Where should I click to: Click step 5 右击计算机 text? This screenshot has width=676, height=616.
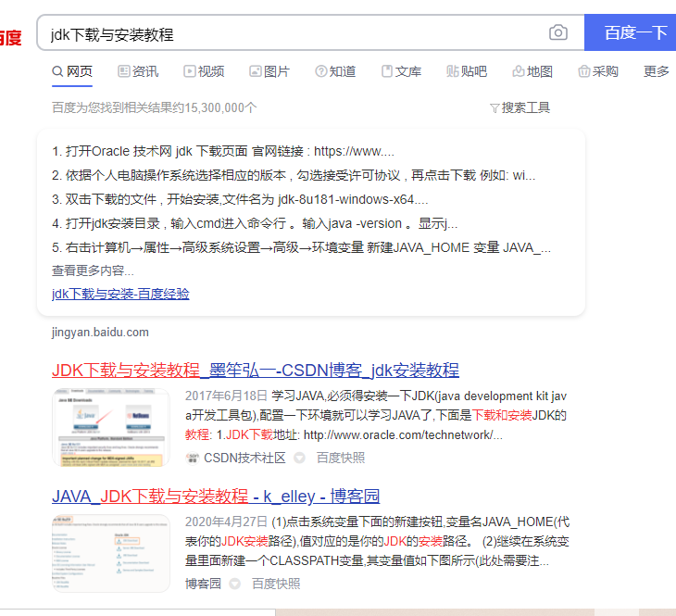click(x=301, y=247)
